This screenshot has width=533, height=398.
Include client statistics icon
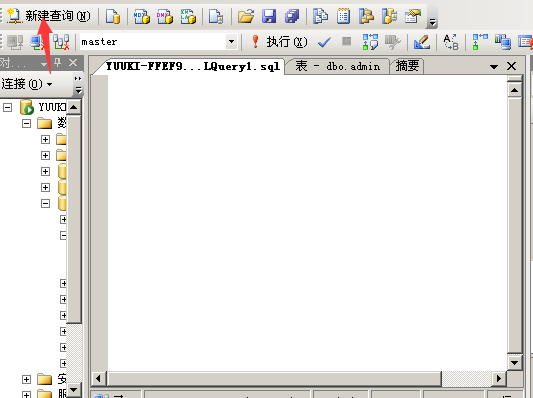(x=503, y=42)
